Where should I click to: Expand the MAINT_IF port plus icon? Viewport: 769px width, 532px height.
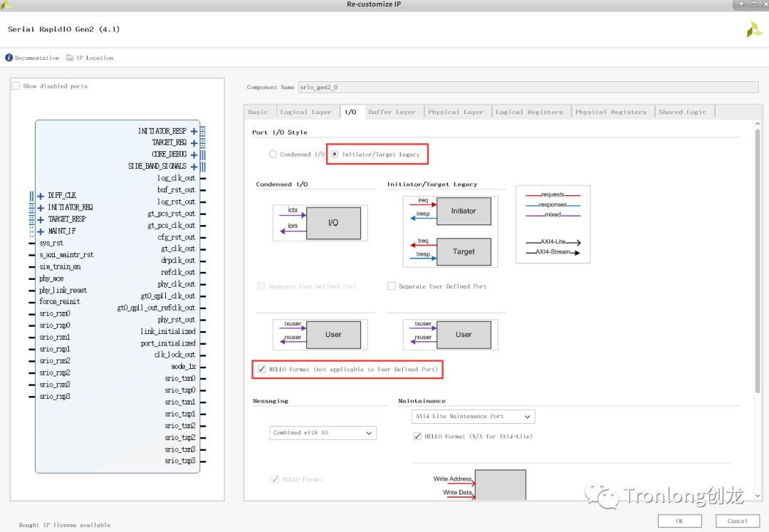coord(41,231)
